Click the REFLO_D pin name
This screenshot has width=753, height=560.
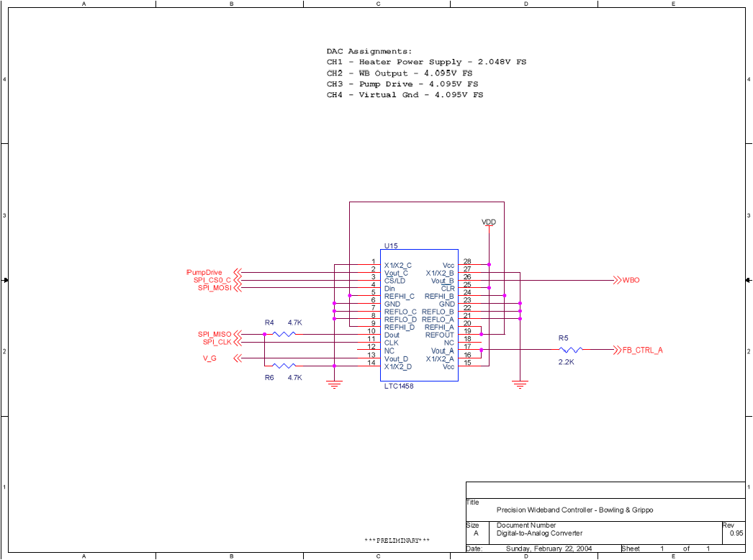400,320
